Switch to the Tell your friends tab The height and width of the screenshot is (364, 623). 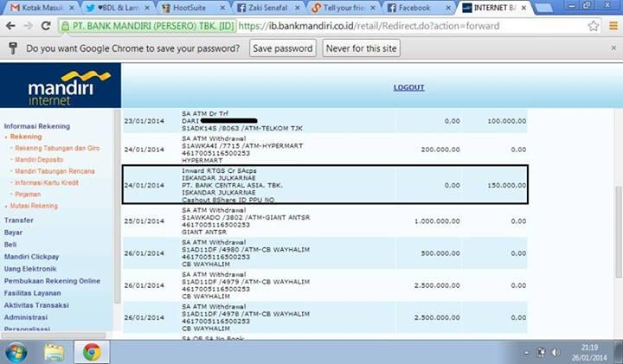pos(344,8)
